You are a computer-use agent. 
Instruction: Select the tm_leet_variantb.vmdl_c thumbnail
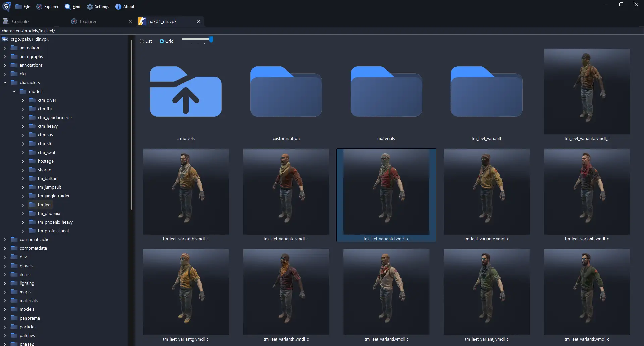(185, 192)
